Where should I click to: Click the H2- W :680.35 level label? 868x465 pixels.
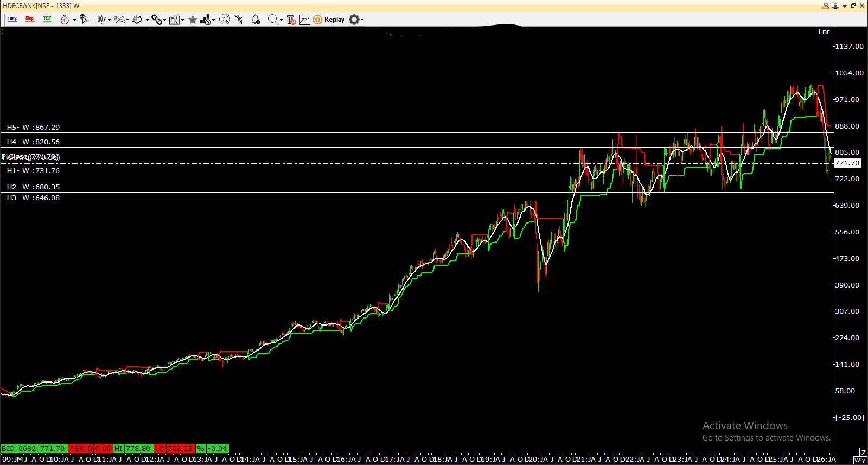click(x=33, y=187)
